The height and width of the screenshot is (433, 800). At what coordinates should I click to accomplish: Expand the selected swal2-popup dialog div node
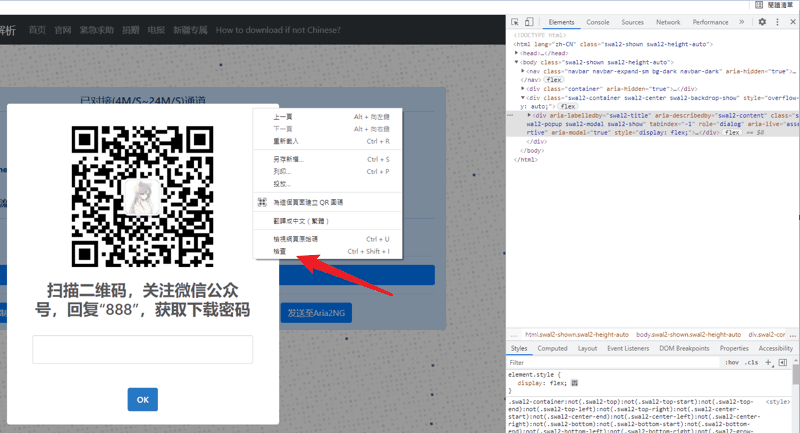coord(529,115)
